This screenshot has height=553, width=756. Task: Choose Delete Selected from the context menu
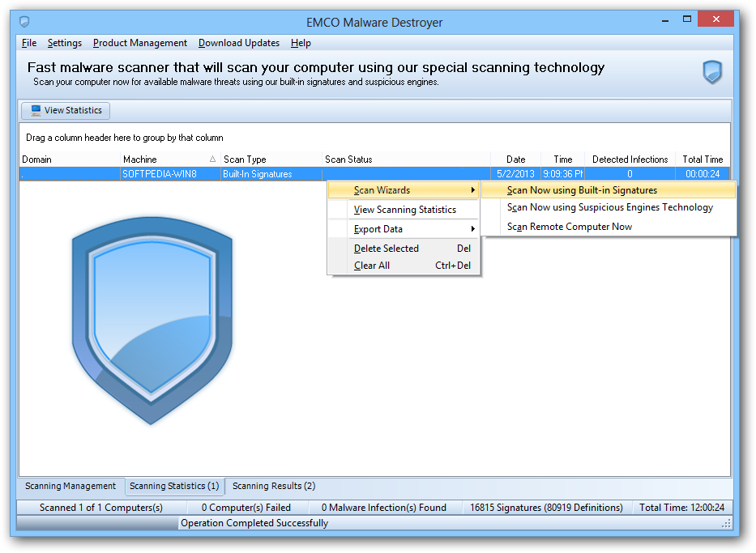(404, 249)
